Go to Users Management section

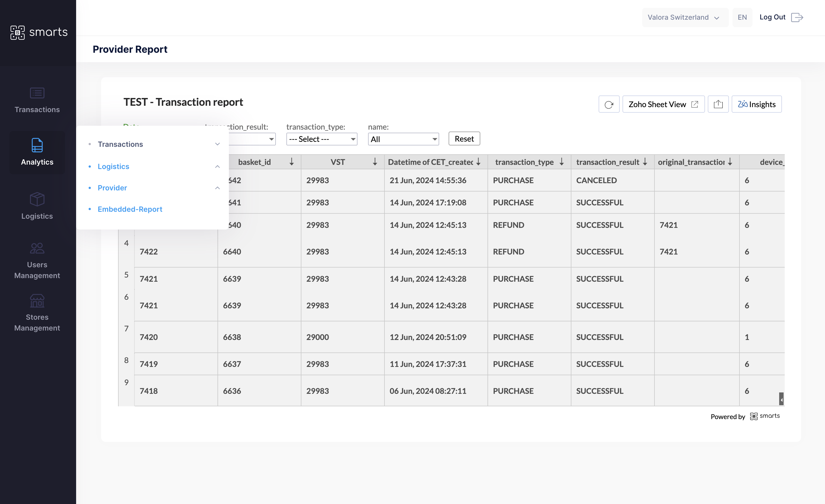click(x=37, y=261)
